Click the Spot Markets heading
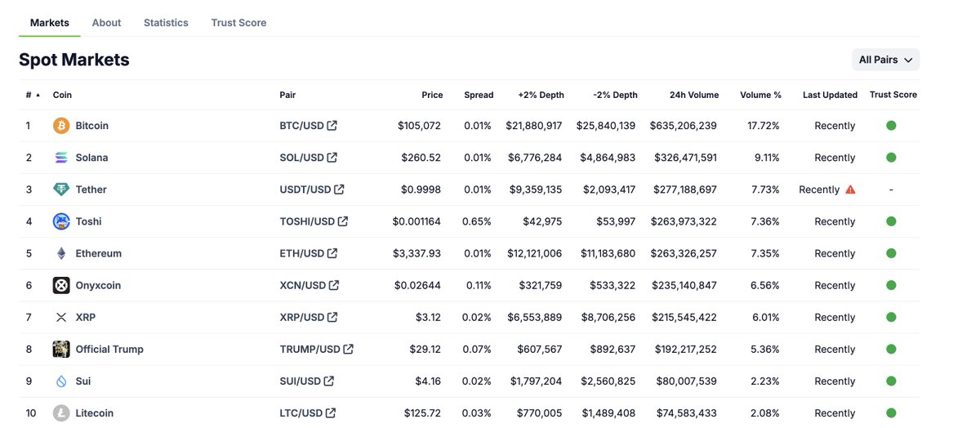The height and width of the screenshot is (428, 980). coord(74,60)
